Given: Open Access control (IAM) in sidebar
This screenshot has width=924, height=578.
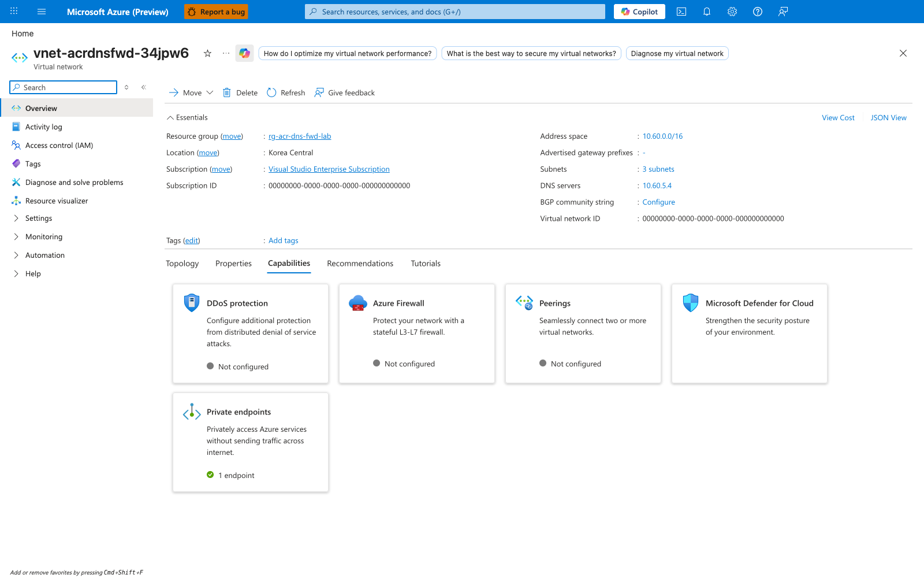Looking at the screenshot, I should pyautogui.click(x=76, y=146).
